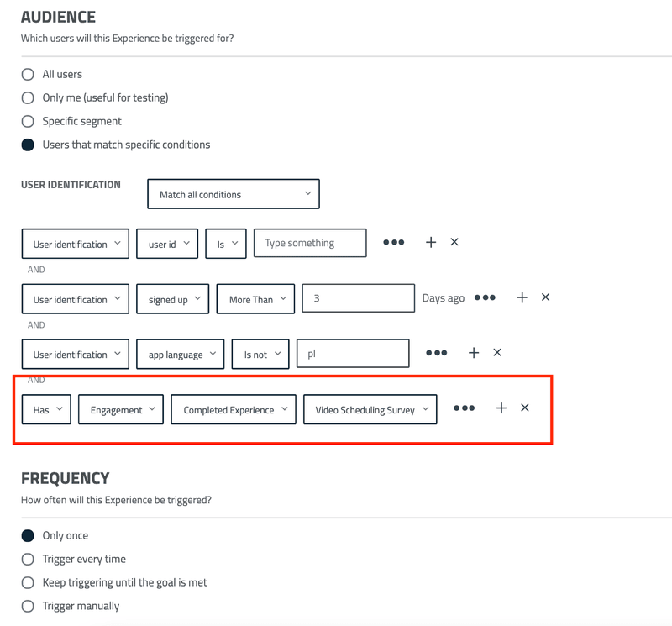The image size is (672, 626).
Task: Remove the Video Scheduling Survey condition
Action: 525,408
